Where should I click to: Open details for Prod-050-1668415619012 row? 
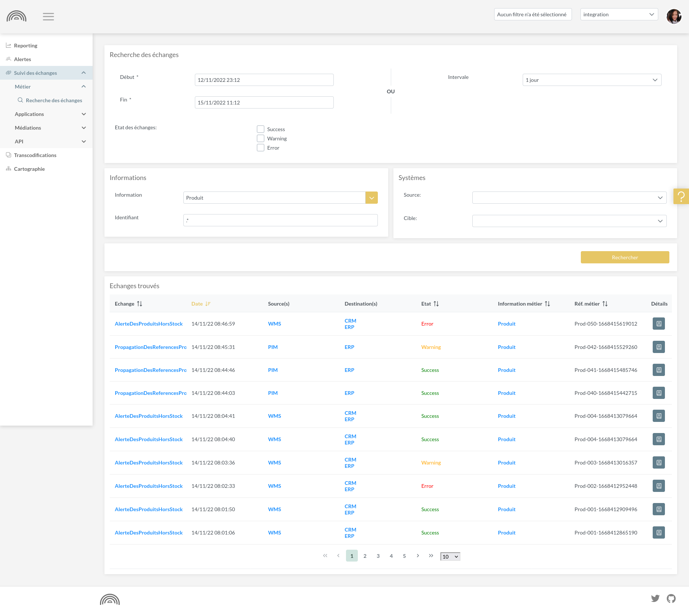[658, 324]
